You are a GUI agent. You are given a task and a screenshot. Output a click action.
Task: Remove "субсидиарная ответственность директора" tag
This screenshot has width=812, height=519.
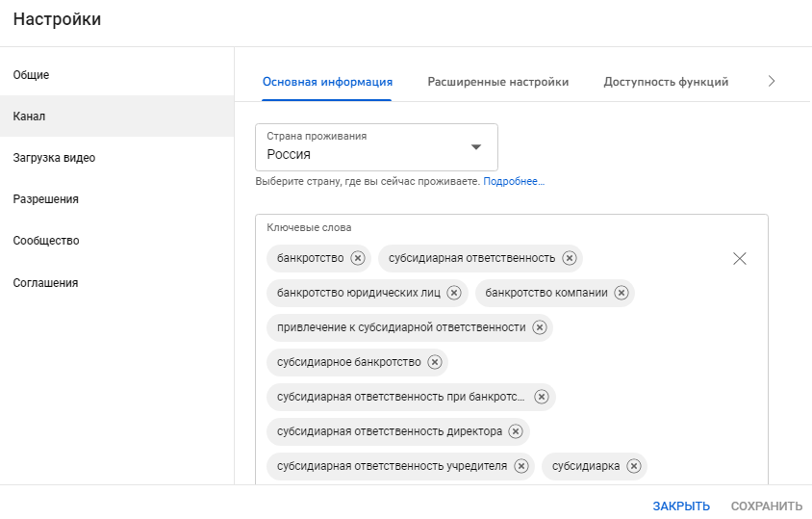(x=516, y=431)
